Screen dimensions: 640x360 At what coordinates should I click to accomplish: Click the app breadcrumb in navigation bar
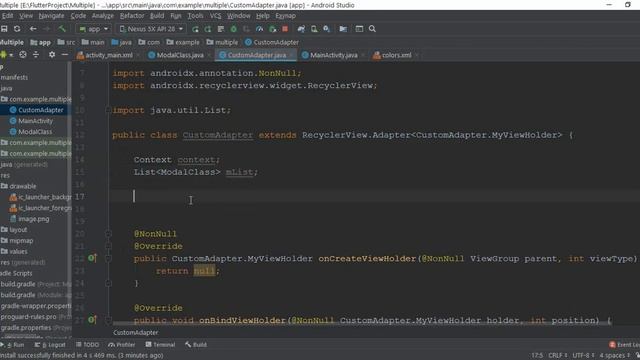tap(41, 42)
